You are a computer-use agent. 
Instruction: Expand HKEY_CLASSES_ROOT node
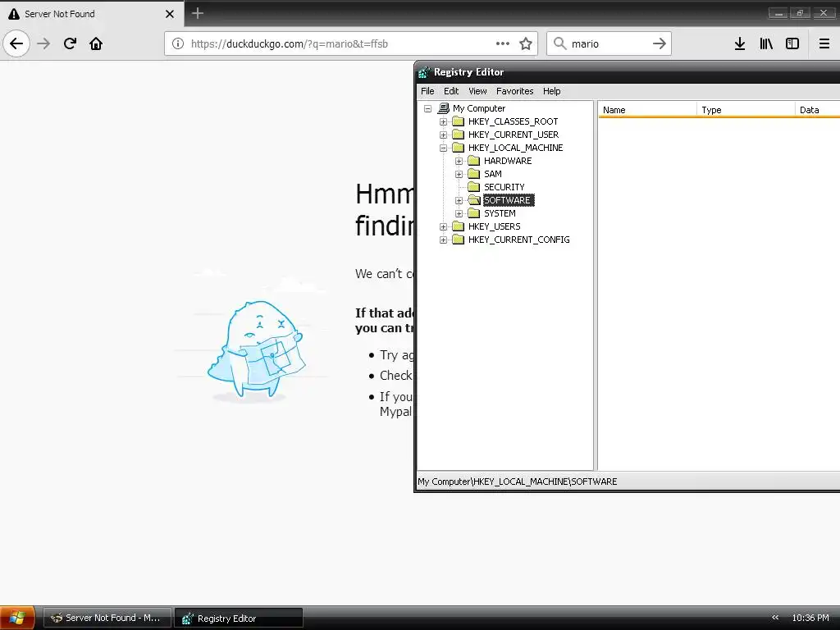point(443,121)
